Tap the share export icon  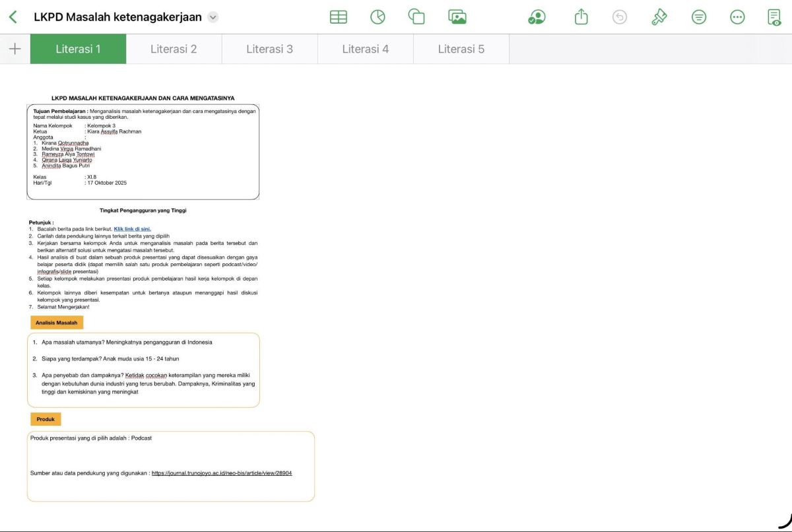coord(581,17)
